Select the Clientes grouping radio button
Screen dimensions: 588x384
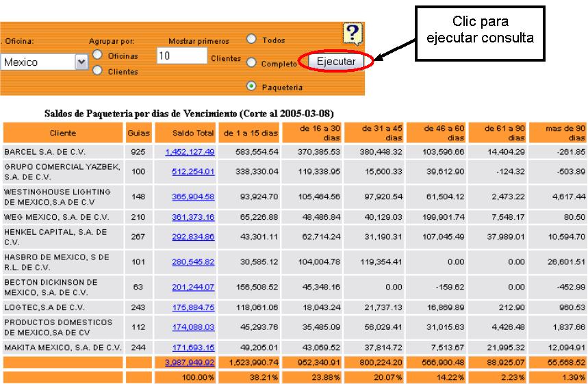pyautogui.click(x=97, y=70)
